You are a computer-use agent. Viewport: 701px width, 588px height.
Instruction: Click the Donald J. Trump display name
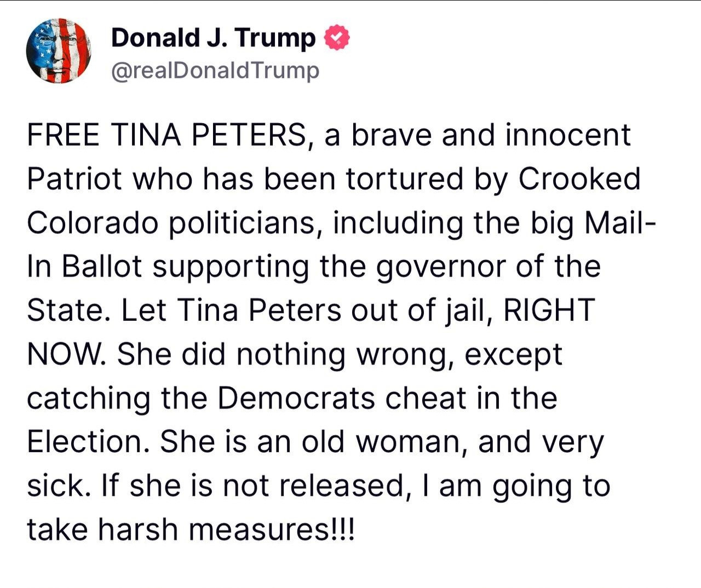point(213,38)
